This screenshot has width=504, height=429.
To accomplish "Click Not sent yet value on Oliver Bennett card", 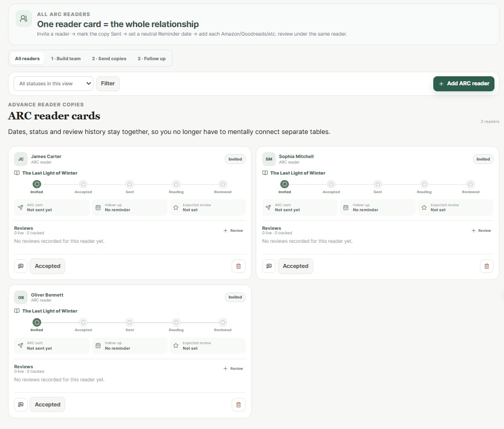I will tap(39, 348).
